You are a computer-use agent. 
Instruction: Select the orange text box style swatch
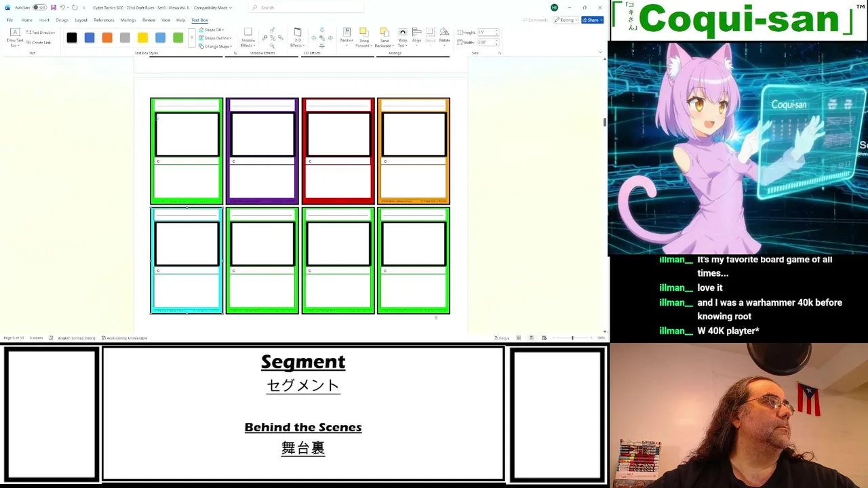pos(107,38)
